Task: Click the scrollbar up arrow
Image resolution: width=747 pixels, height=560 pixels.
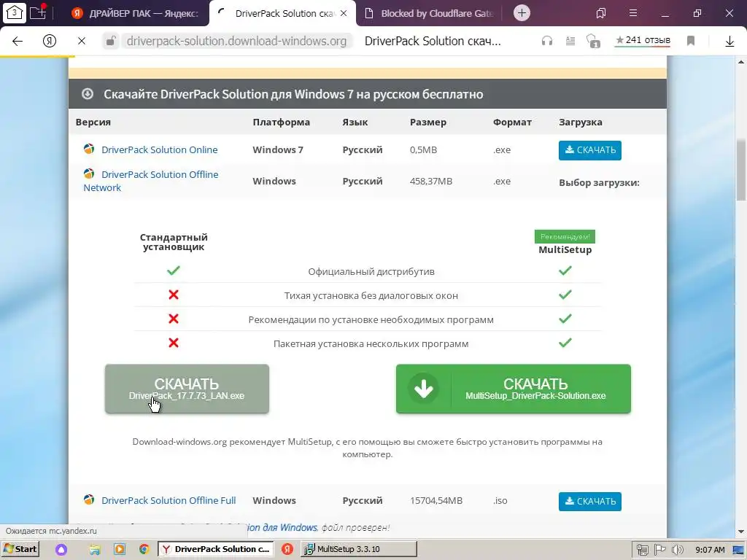Action: click(x=741, y=62)
